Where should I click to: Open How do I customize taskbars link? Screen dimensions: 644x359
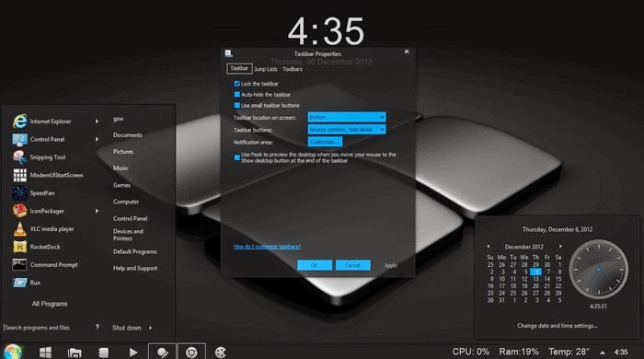tap(267, 247)
